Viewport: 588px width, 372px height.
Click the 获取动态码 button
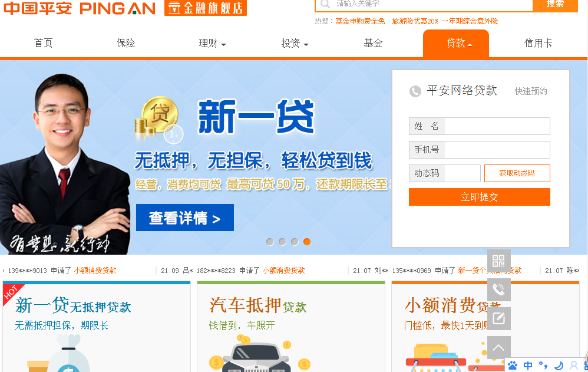click(x=517, y=173)
